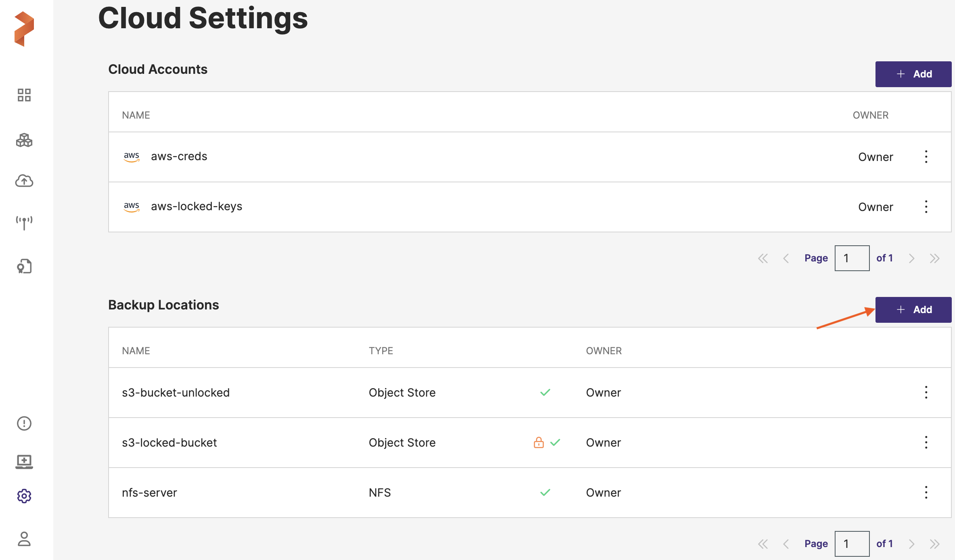Open the license document sidebar icon
Image resolution: width=955 pixels, height=560 pixels.
[24, 266]
